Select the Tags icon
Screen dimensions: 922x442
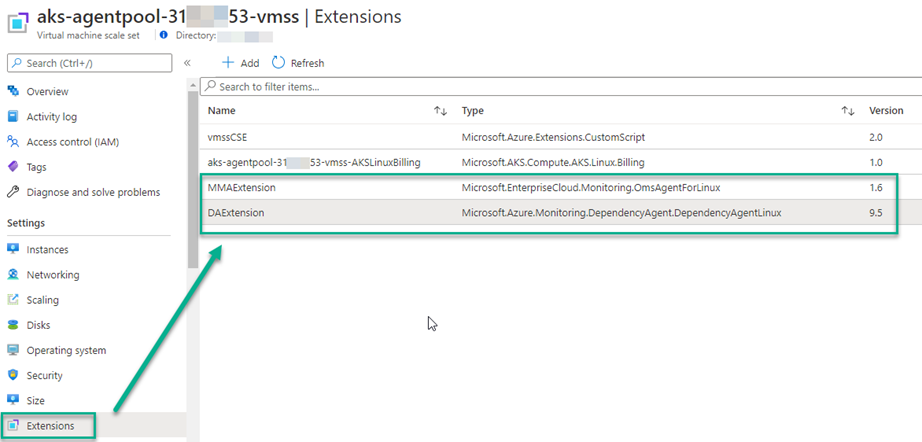tap(13, 167)
